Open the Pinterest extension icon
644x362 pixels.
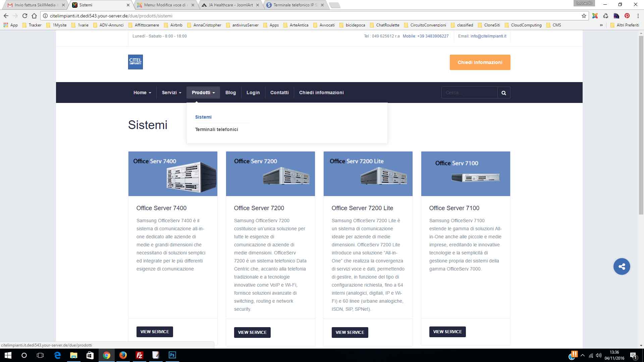pos(627,16)
